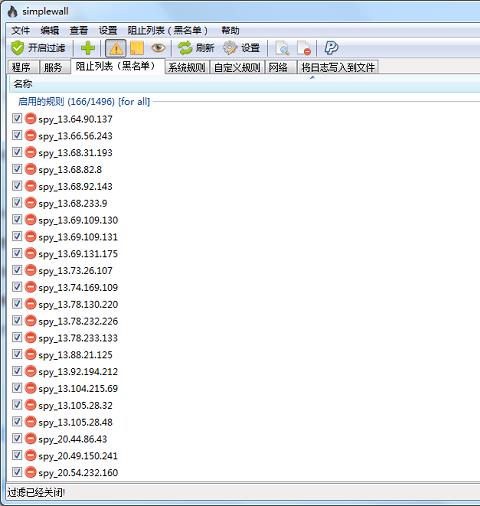The image size is (480, 506).
Task: Switch to the 系统规则 tab
Action: tap(187, 67)
